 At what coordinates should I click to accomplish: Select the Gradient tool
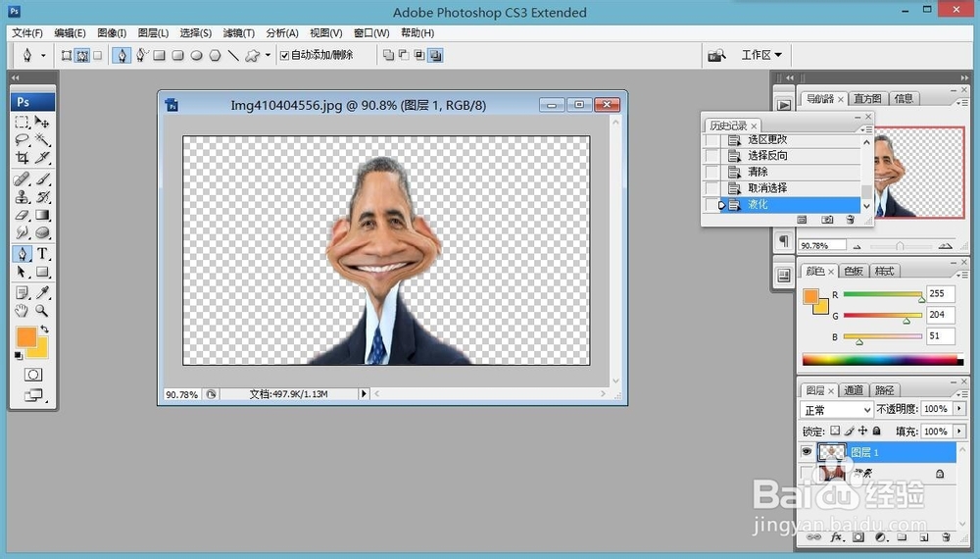pos(42,215)
